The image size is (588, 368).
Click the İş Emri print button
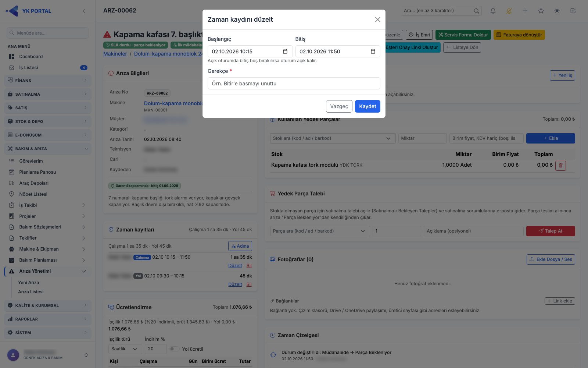(x=419, y=35)
